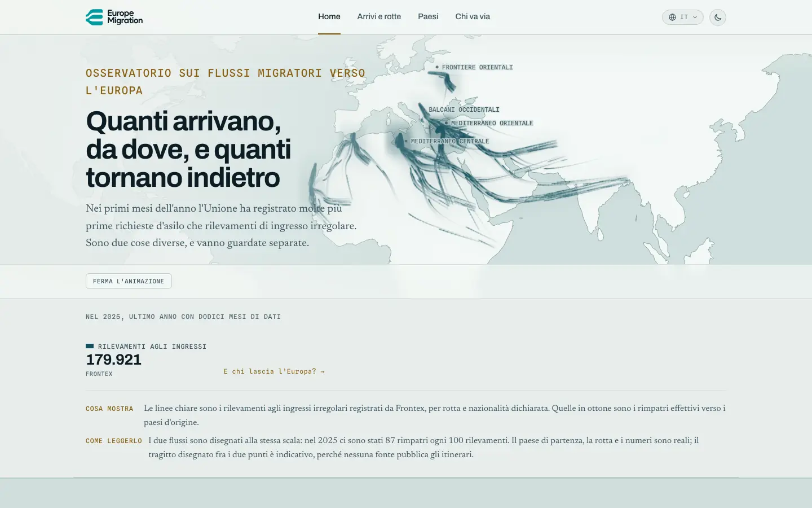The image size is (812, 508).
Task: Select Mediterraneo Centrale map label
Action: pos(449,141)
